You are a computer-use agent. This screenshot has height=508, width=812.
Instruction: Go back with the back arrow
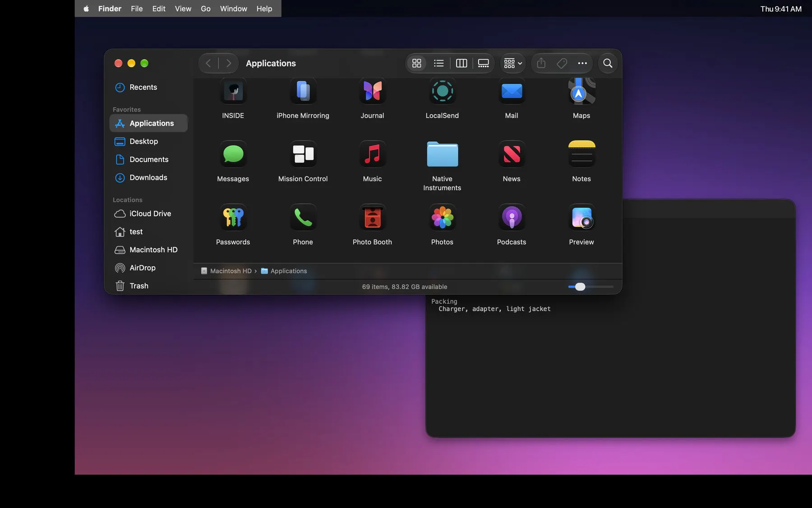tap(208, 63)
